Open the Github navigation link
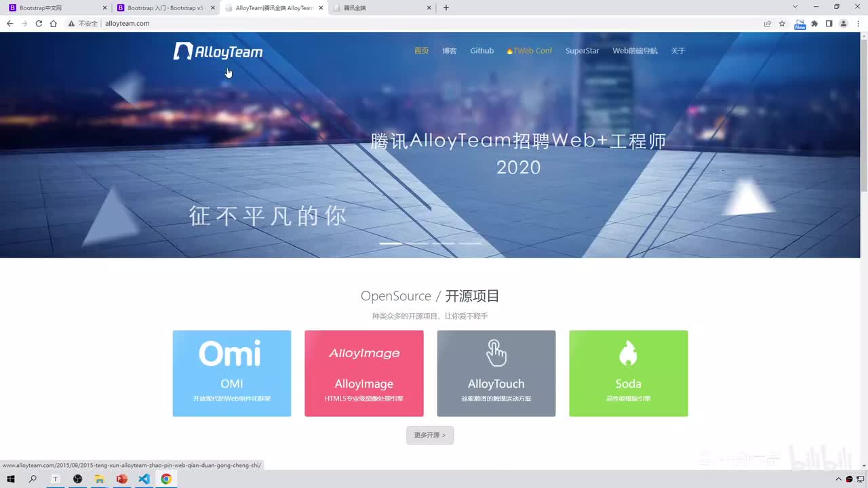Viewport: 868px width, 488px height. (x=482, y=51)
